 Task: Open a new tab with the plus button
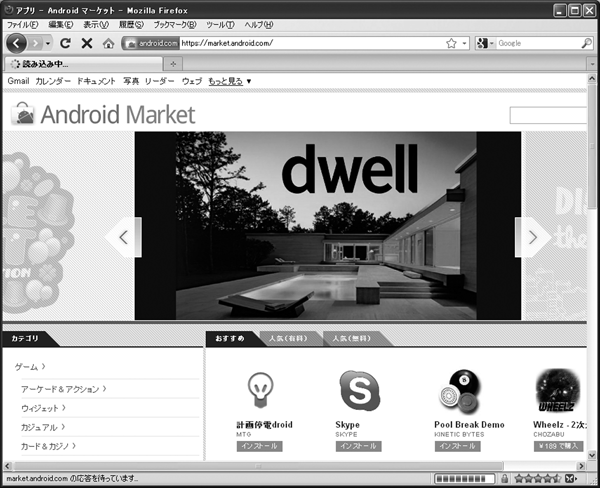(173, 64)
